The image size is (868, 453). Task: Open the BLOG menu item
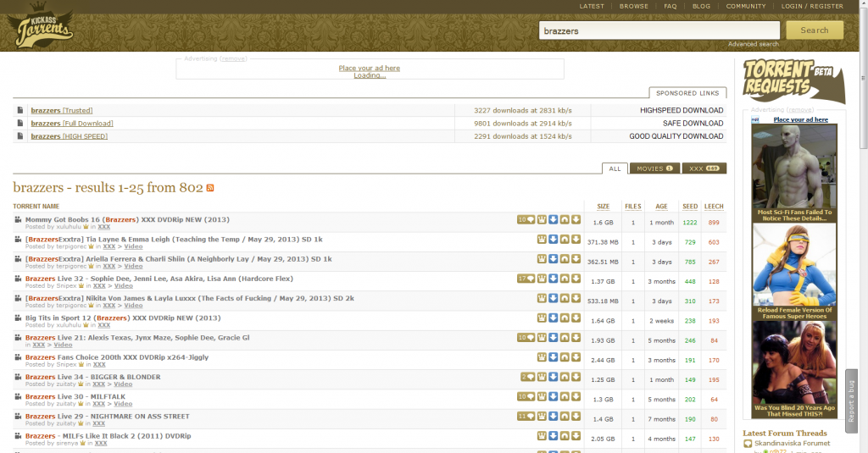(x=701, y=6)
